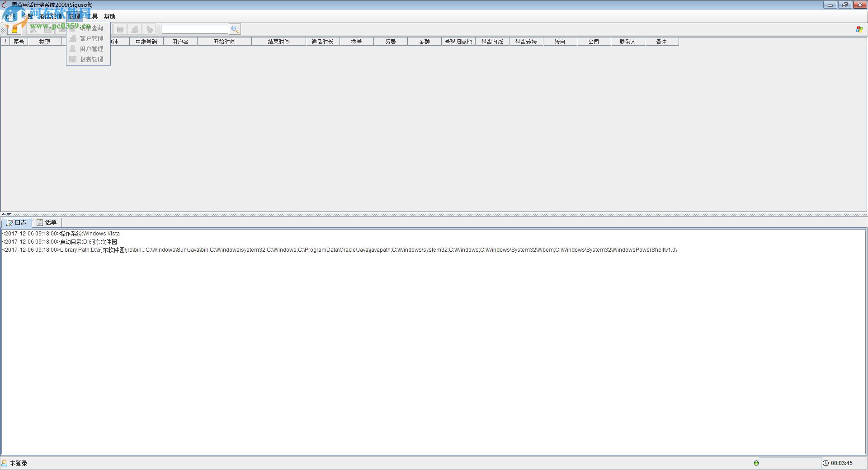Choose 客户管理 from the dropdown menu

click(89, 38)
